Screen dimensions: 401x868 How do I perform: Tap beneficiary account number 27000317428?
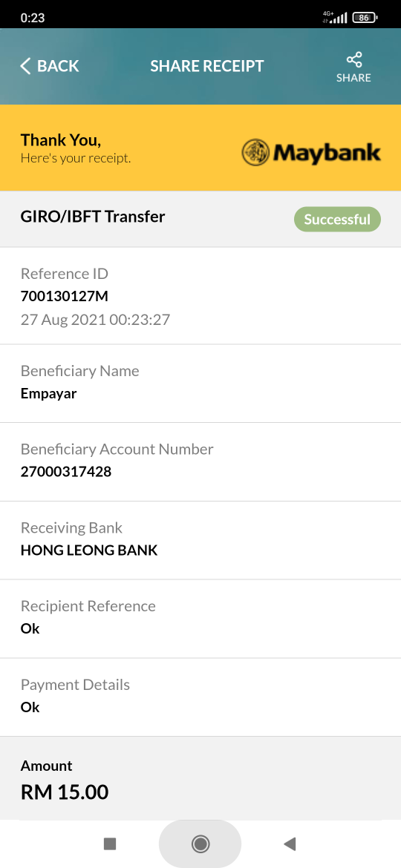66,472
